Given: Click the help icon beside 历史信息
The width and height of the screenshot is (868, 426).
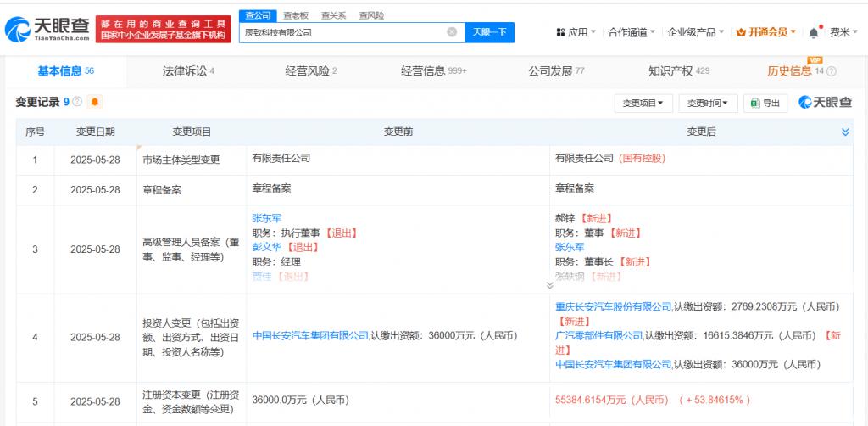Looking at the screenshot, I should (832, 71).
